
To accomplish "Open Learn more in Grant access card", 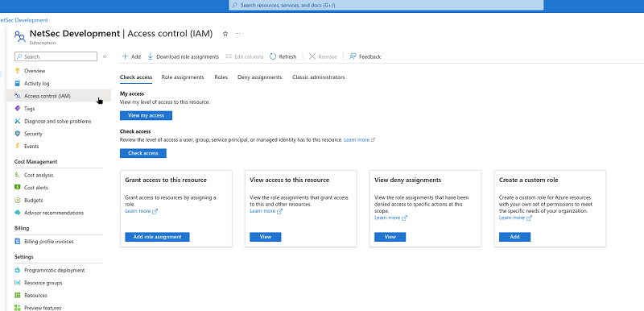I will pyautogui.click(x=142, y=211).
